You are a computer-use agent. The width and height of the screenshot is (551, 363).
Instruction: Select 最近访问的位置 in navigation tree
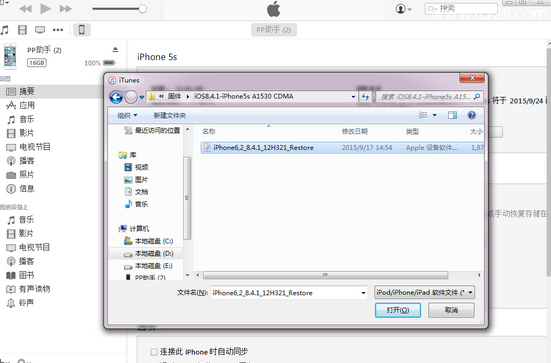click(152, 130)
